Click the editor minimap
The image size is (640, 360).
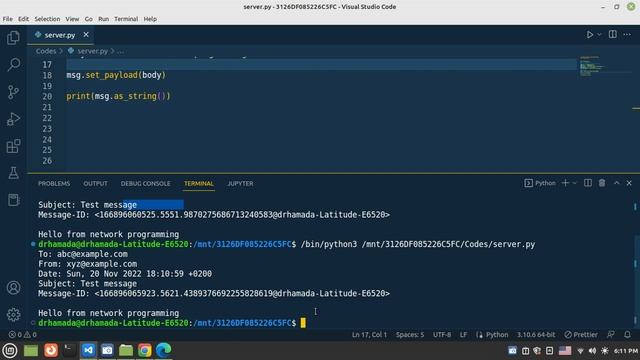(604, 65)
